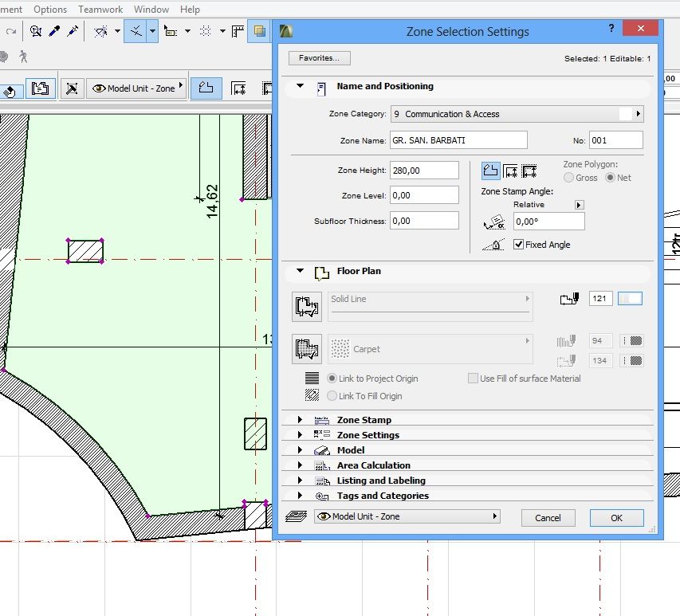The height and width of the screenshot is (616, 680).
Task: Click the Zone Name text field
Action: (458, 140)
